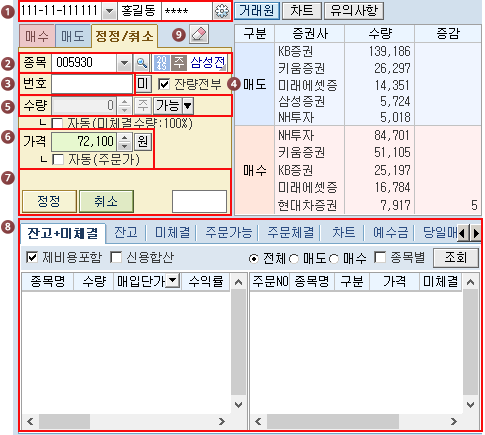Open 가능 quantity dropdown
Image resolution: width=485 pixels, height=435 pixels.
pos(187,106)
